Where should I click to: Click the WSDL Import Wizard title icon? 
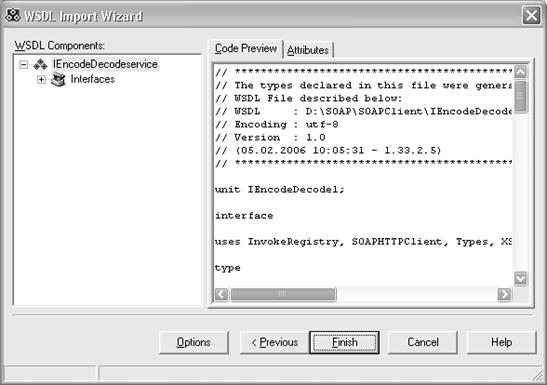tap(13, 15)
